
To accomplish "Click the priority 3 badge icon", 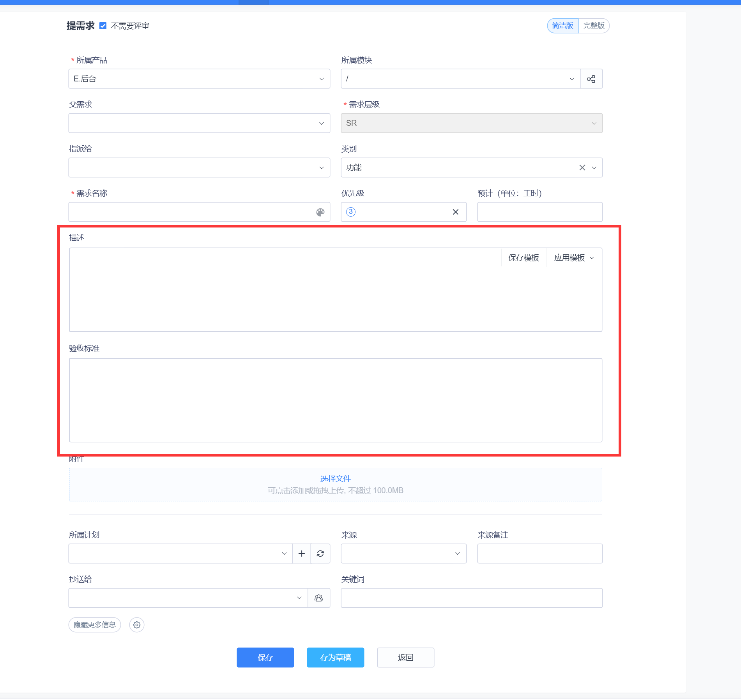I will point(351,212).
